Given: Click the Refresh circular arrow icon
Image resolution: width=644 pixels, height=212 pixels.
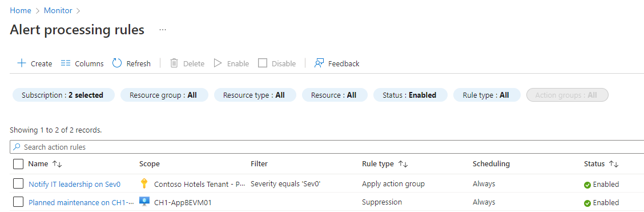Looking at the screenshot, I should tap(117, 63).
